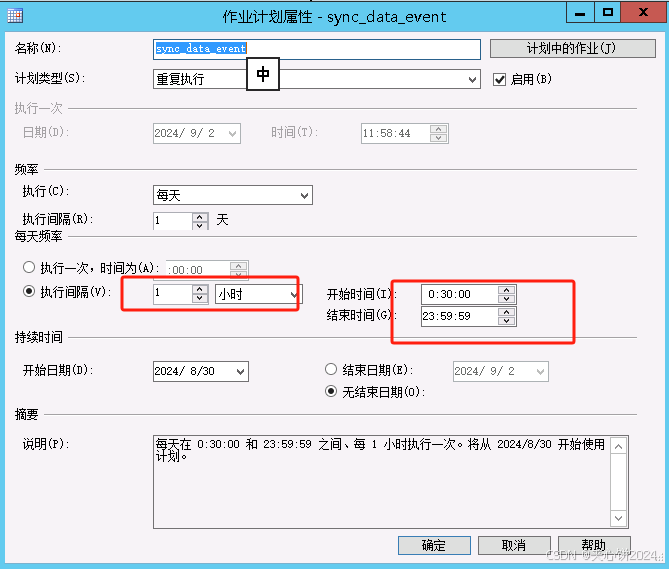Screen dimensions: 669x569
Task: Open the 计划类型 dropdown showing 重复执行
Action: click(317, 79)
